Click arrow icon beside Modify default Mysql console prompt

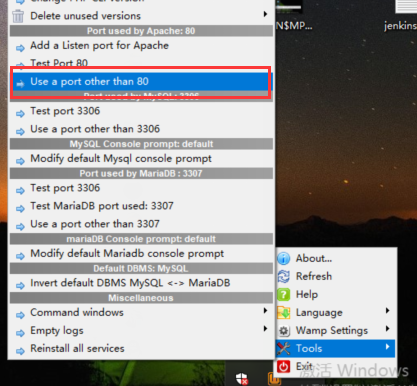pyautogui.click(x=20, y=161)
